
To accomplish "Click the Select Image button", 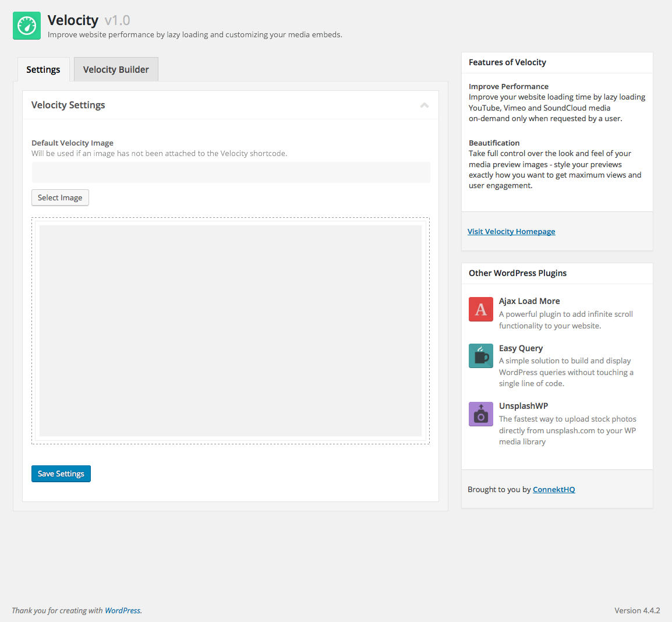I will coord(60,197).
